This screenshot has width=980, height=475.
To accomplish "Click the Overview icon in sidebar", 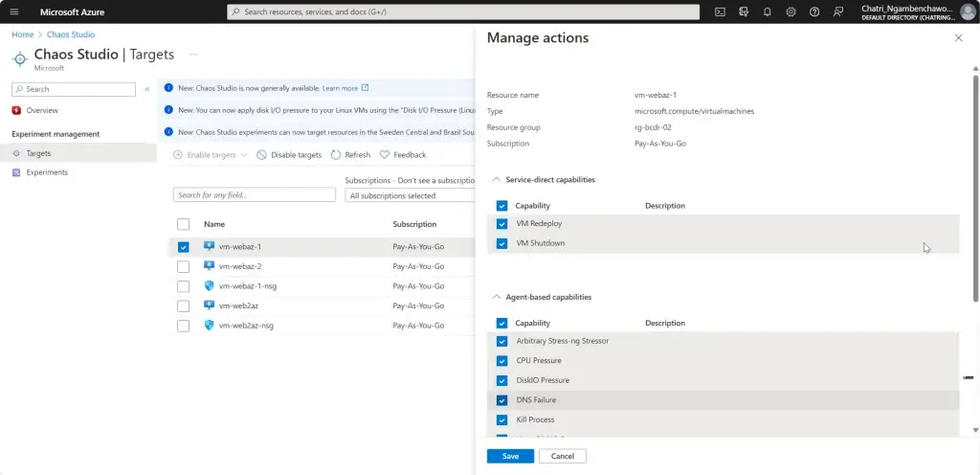I will [16, 111].
